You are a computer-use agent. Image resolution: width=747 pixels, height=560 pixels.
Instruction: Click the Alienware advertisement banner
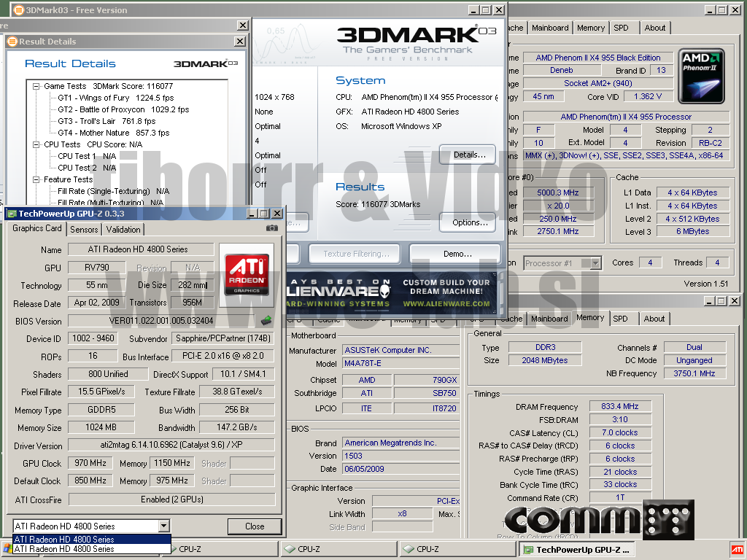(x=393, y=293)
